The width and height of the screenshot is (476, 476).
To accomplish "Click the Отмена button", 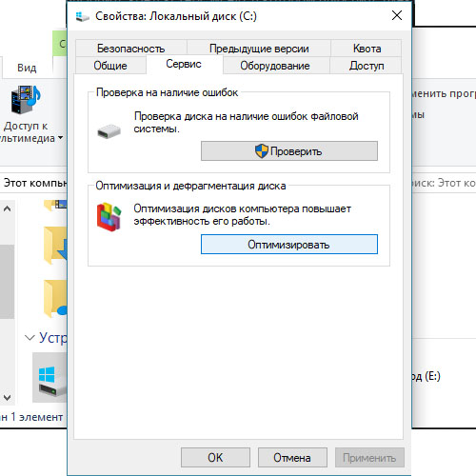I will (x=292, y=458).
